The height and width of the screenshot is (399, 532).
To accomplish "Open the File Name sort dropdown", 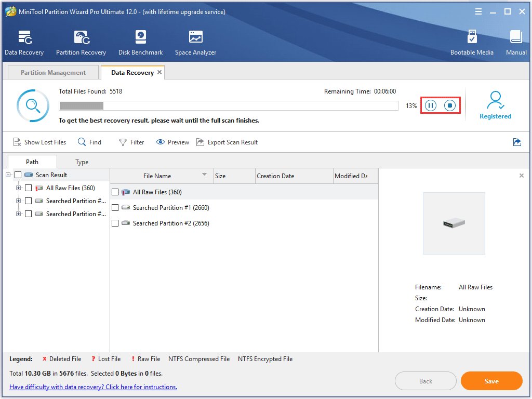I will [x=204, y=176].
